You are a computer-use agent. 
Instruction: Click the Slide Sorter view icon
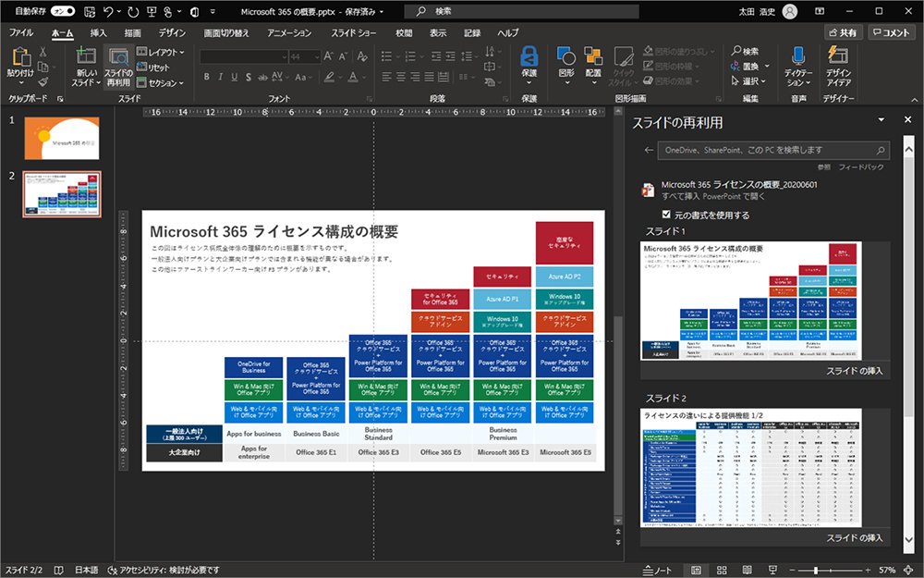tap(722, 571)
